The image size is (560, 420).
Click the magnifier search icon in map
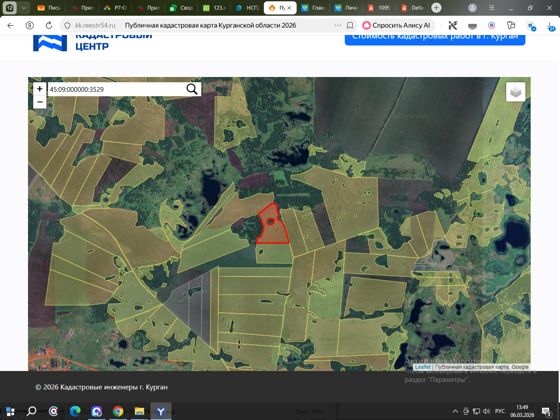(x=192, y=89)
